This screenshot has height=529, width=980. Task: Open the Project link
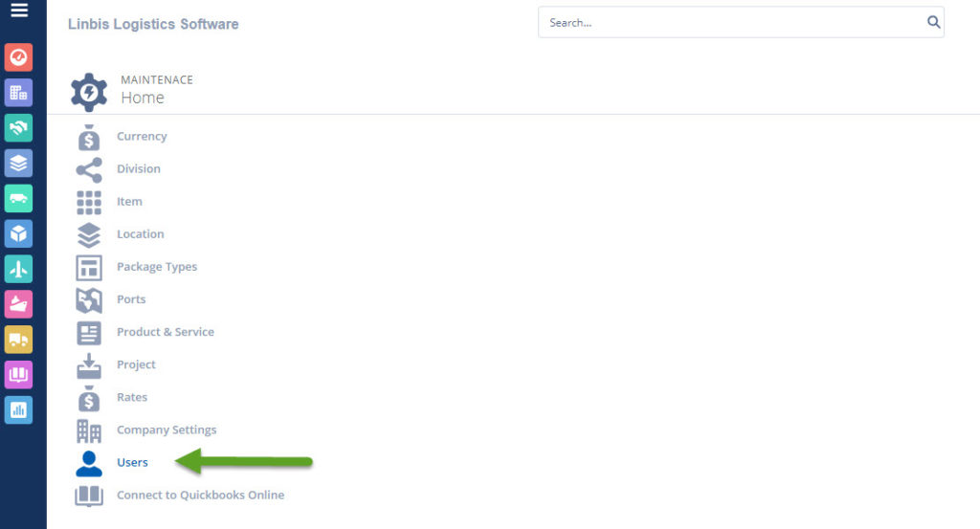136,364
